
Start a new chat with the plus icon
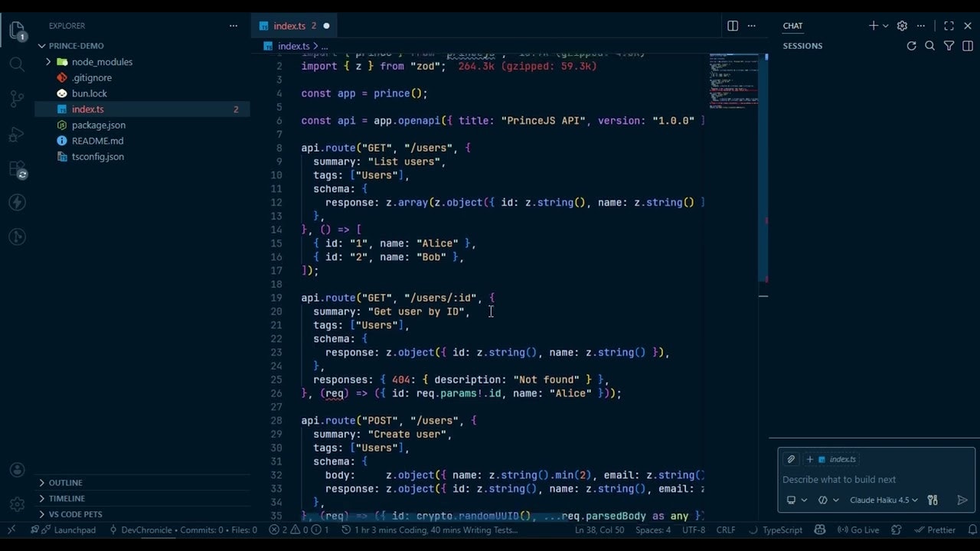pyautogui.click(x=874, y=26)
